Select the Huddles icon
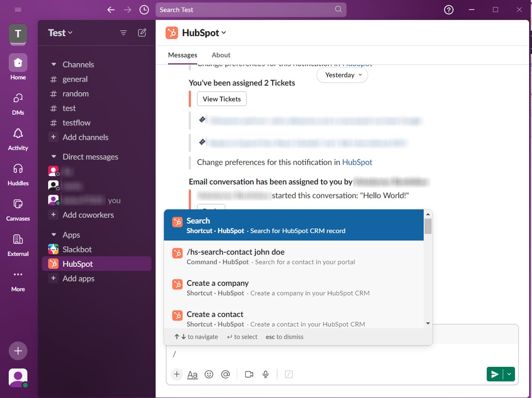The width and height of the screenshot is (532, 398). pyautogui.click(x=18, y=173)
